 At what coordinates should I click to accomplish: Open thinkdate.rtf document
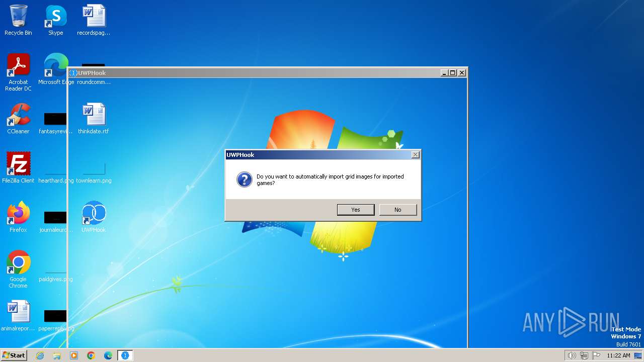click(x=94, y=119)
